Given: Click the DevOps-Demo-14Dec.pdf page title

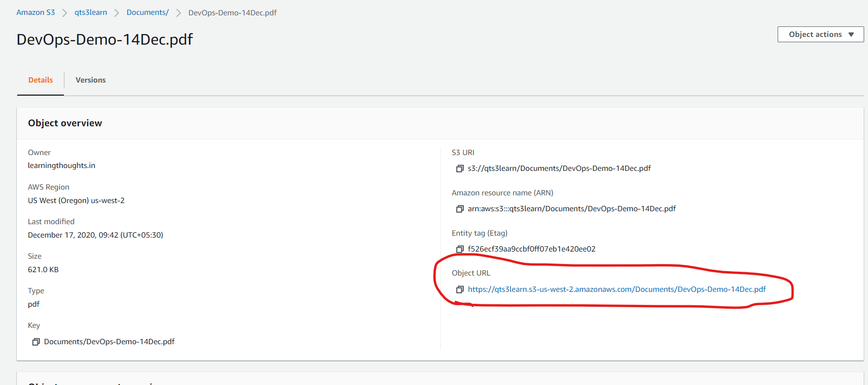Looking at the screenshot, I should (105, 39).
